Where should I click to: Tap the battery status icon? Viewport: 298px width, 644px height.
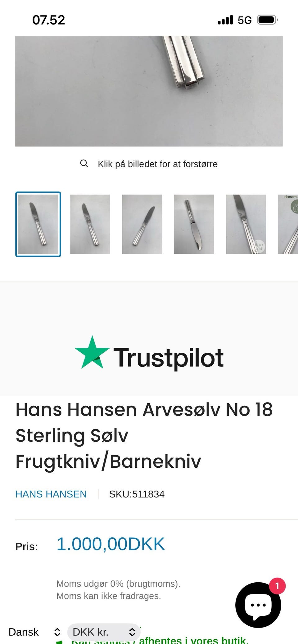click(x=268, y=20)
